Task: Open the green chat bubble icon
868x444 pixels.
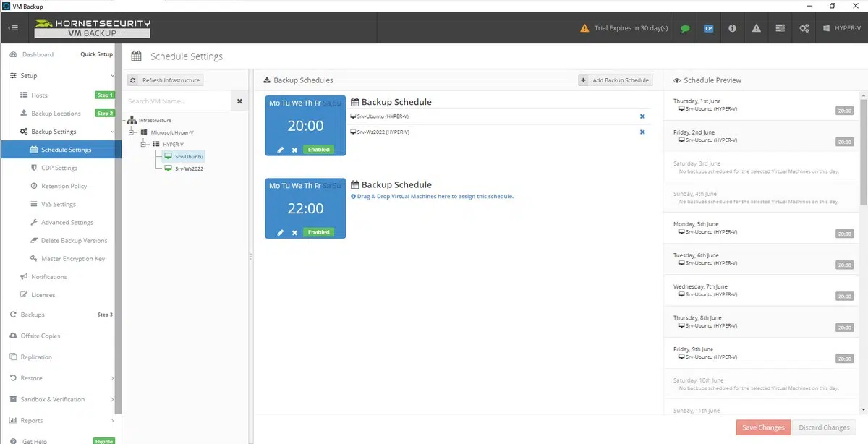Action: (685, 28)
